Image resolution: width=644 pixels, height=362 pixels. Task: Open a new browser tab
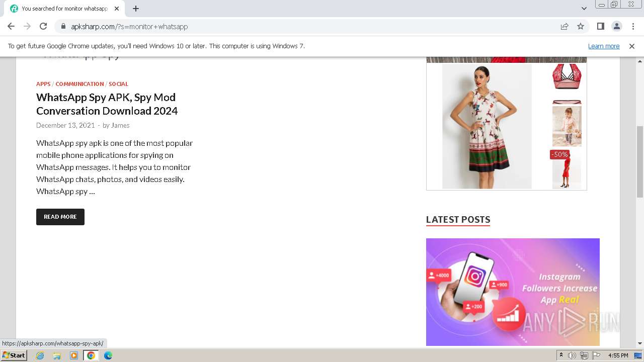pos(136,9)
